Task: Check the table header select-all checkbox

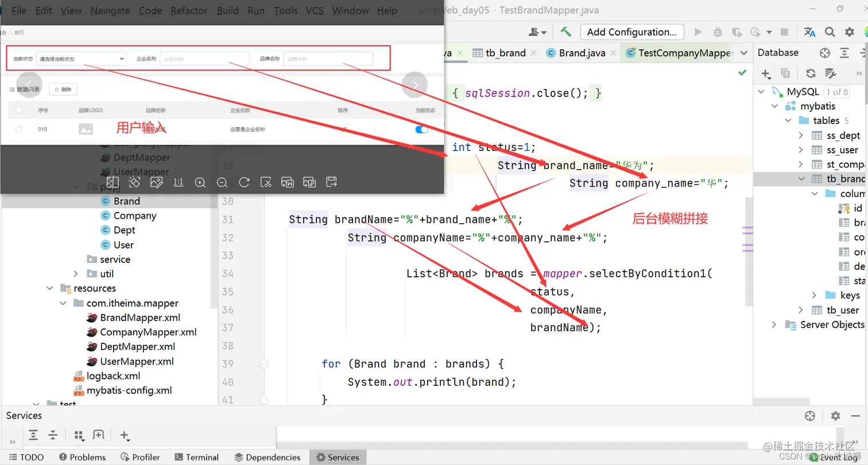Action: click(x=19, y=110)
